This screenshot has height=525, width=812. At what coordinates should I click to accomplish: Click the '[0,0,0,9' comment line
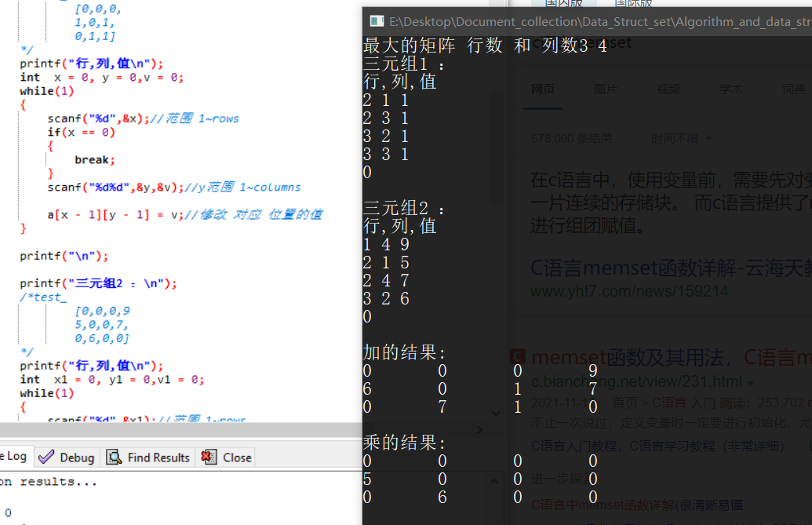tap(102, 311)
